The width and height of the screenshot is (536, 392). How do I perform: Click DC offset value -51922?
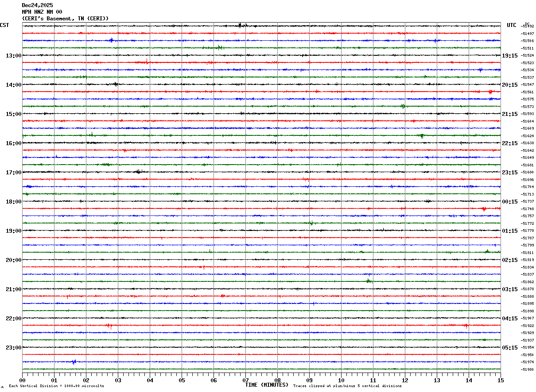click(528, 326)
